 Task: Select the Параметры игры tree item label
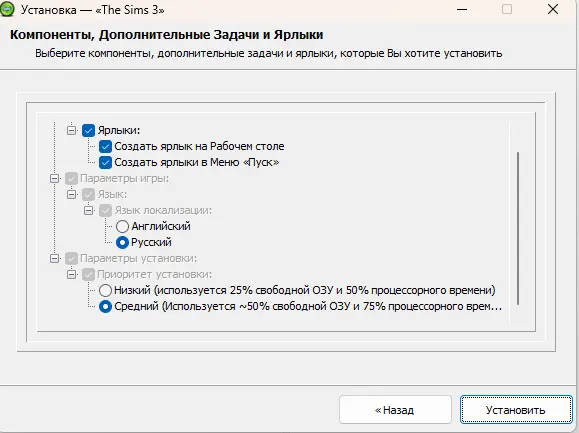tap(124, 179)
